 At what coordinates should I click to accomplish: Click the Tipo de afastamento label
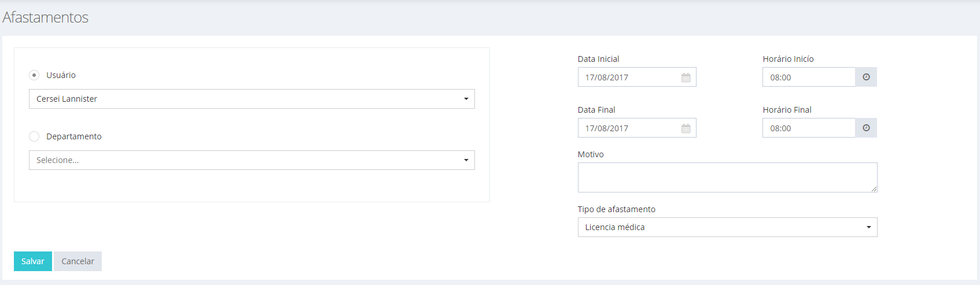click(617, 209)
